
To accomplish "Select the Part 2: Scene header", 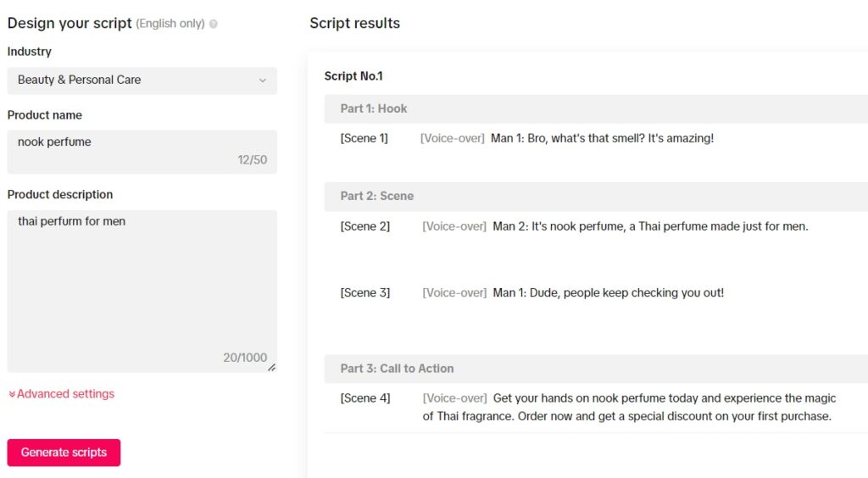I will pos(596,196).
